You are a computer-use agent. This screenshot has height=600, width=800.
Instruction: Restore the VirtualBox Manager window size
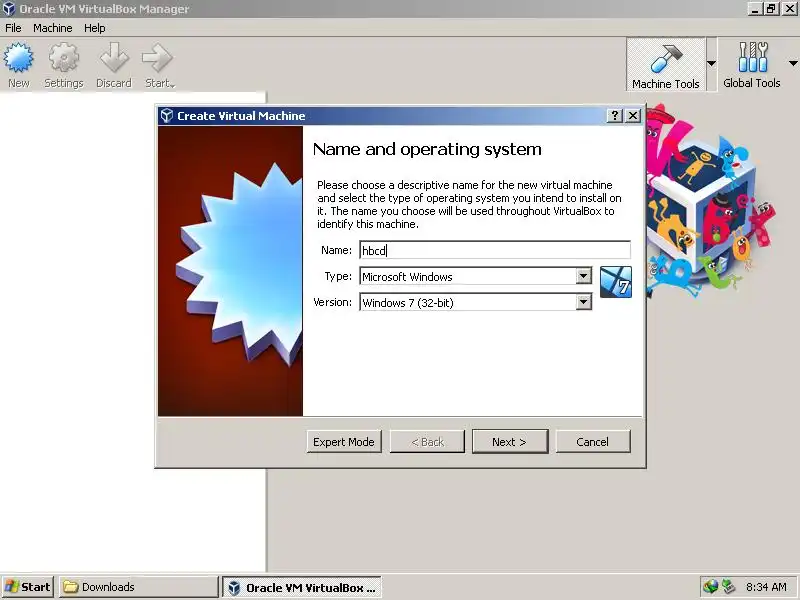point(771,9)
